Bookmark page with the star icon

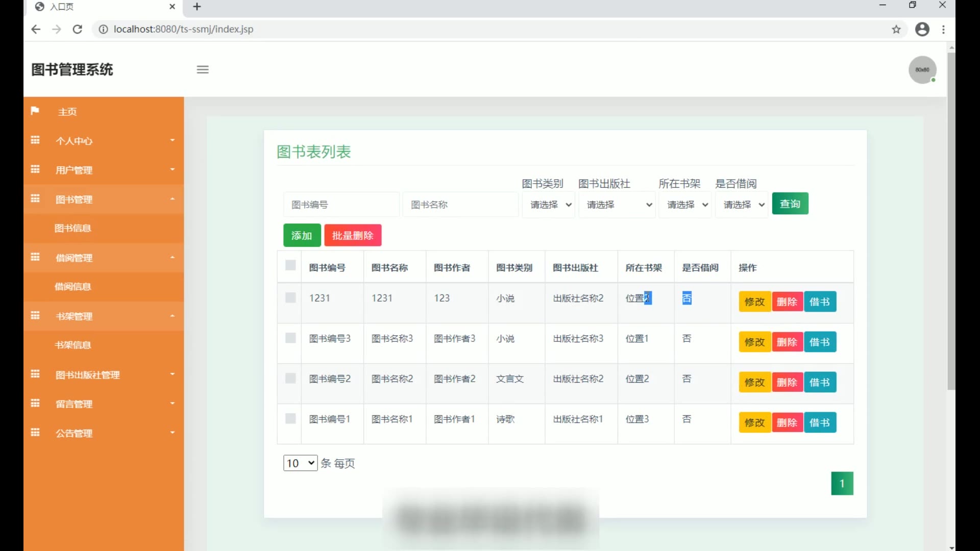[x=896, y=30]
